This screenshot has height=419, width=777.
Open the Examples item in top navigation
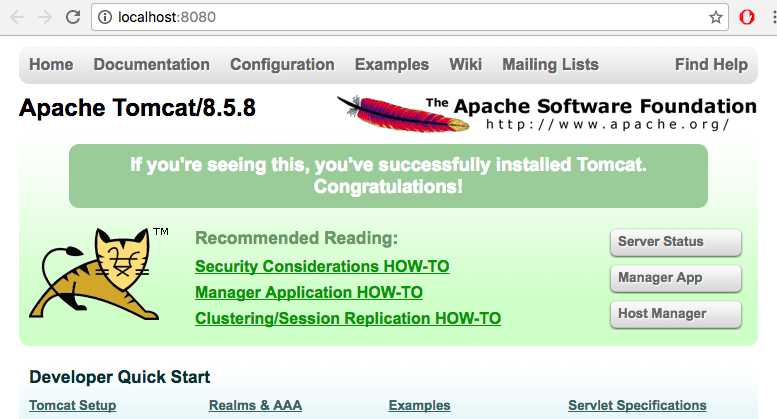[392, 64]
